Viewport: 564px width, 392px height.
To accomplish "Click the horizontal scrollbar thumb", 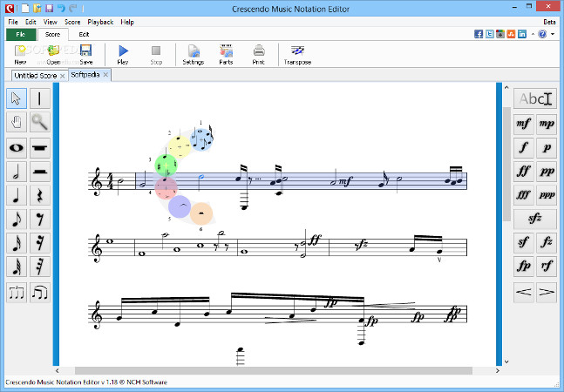I will [274, 370].
